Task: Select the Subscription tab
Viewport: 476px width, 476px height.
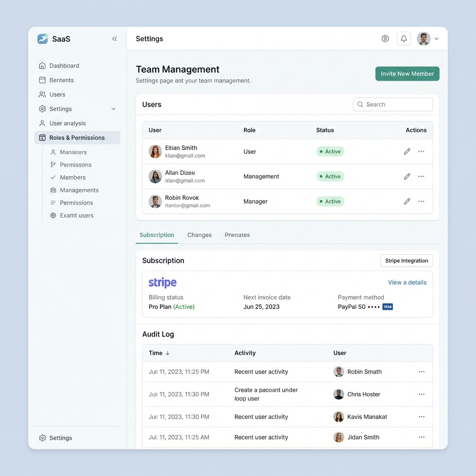Action: click(157, 235)
